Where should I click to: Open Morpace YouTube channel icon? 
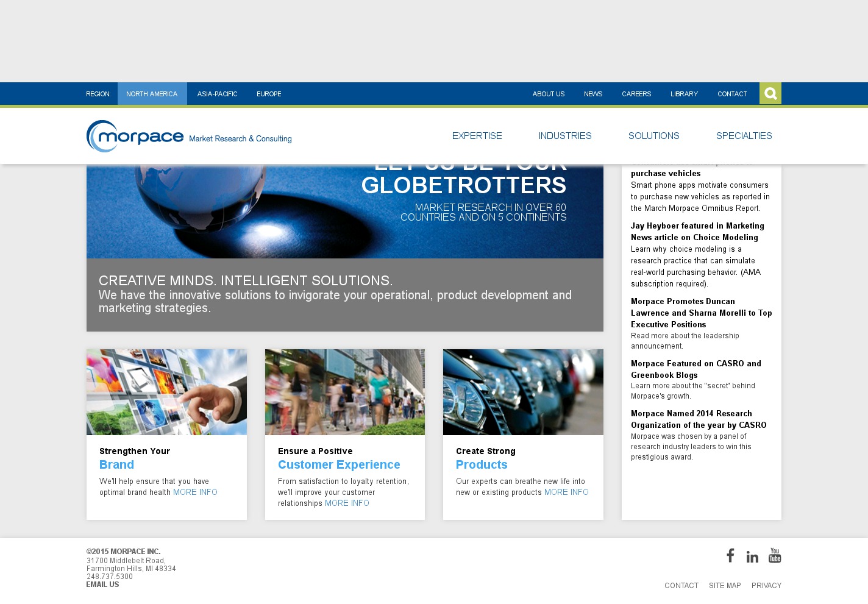pos(775,555)
